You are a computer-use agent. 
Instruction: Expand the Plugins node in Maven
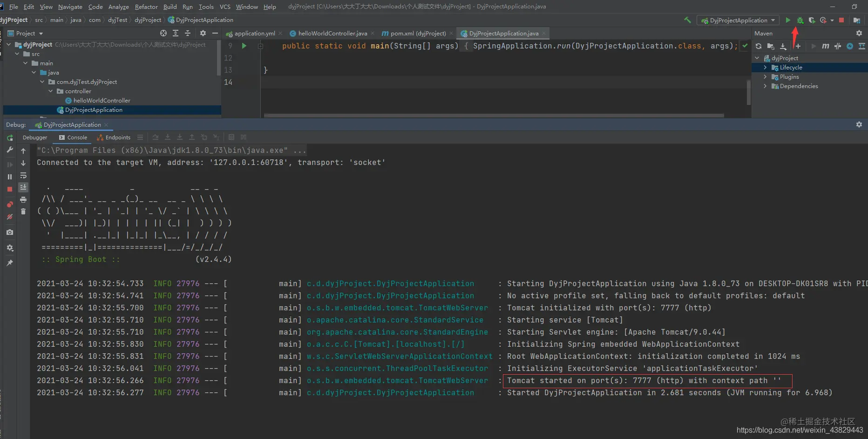click(x=765, y=77)
